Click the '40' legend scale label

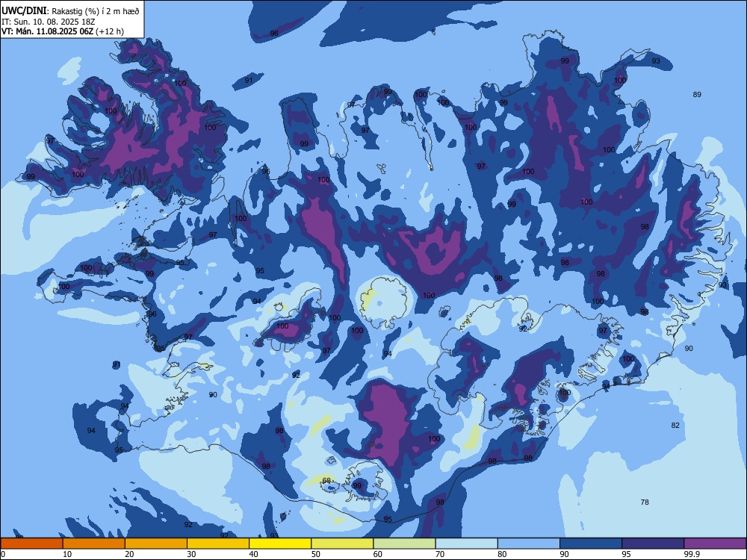point(253,554)
